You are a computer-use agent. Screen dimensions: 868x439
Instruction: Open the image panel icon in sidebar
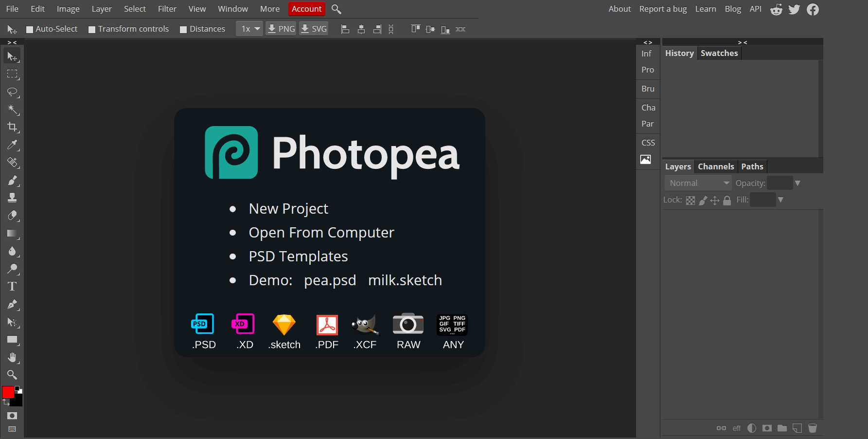[x=646, y=159]
